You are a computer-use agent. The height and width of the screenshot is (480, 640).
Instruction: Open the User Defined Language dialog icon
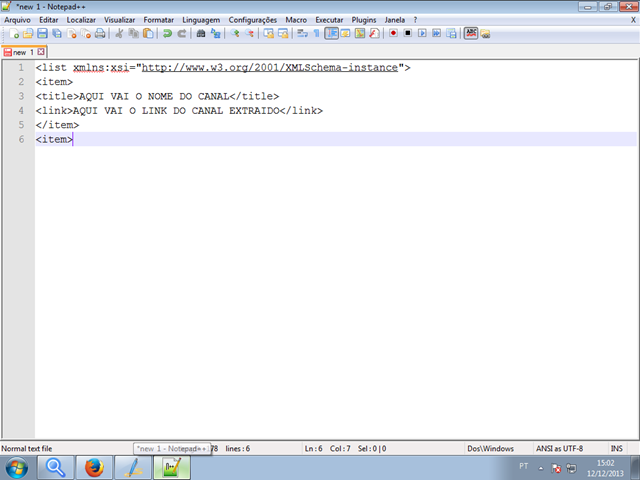click(x=345, y=33)
